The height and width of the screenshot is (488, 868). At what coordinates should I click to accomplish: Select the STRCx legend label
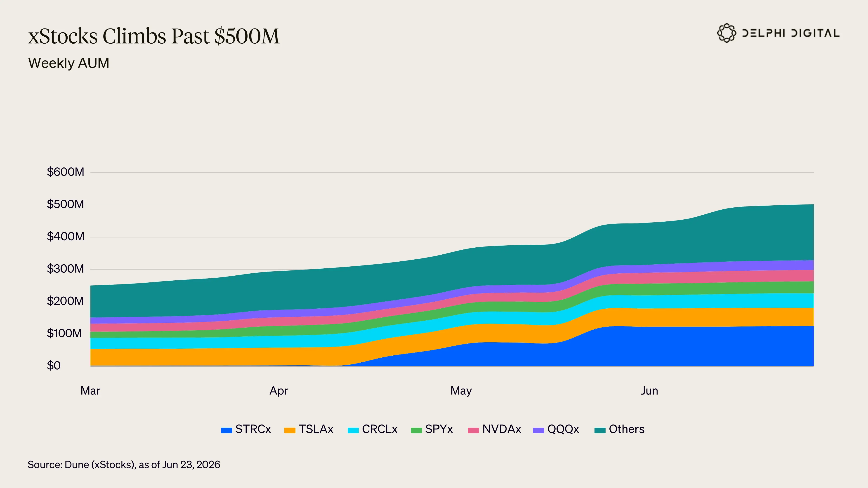pos(253,429)
